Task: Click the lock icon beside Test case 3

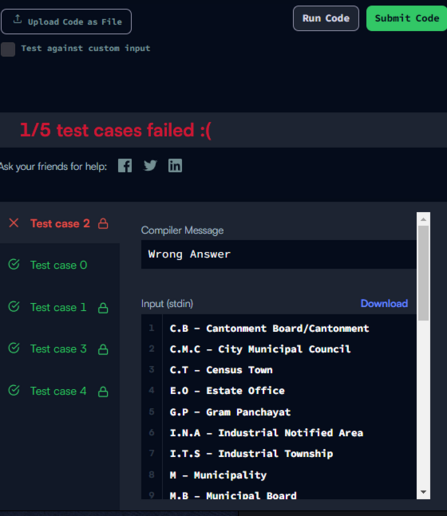Action: coord(103,349)
